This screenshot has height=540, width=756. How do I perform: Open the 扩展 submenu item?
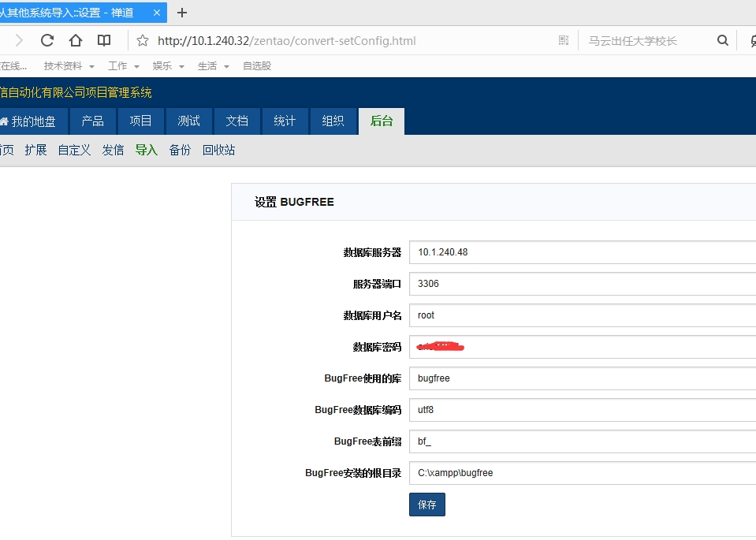pos(35,150)
